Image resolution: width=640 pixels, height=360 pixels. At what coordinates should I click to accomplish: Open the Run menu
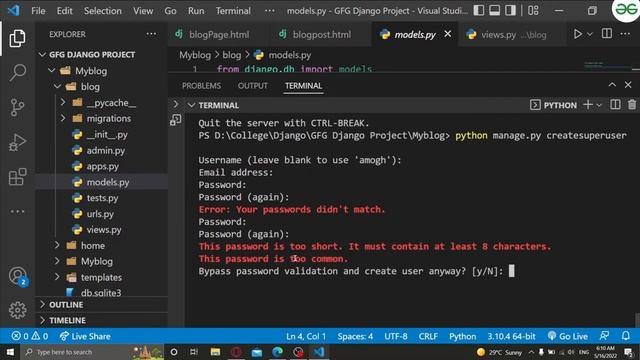[x=196, y=11]
